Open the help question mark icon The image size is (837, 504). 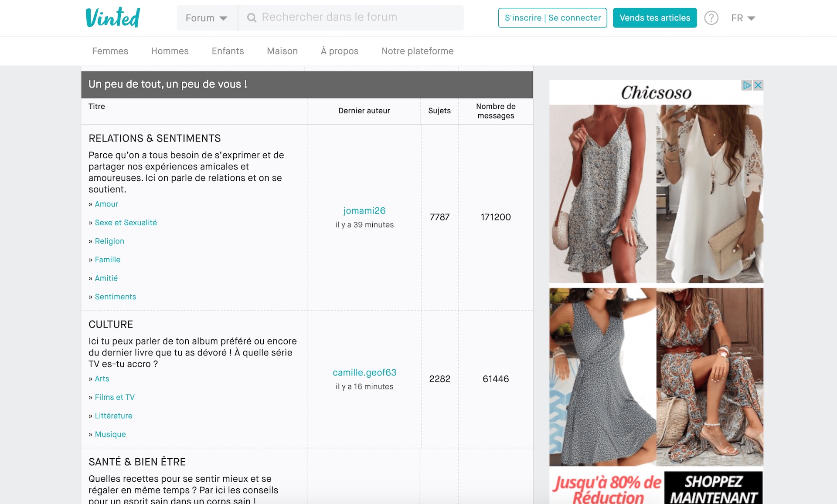point(711,18)
